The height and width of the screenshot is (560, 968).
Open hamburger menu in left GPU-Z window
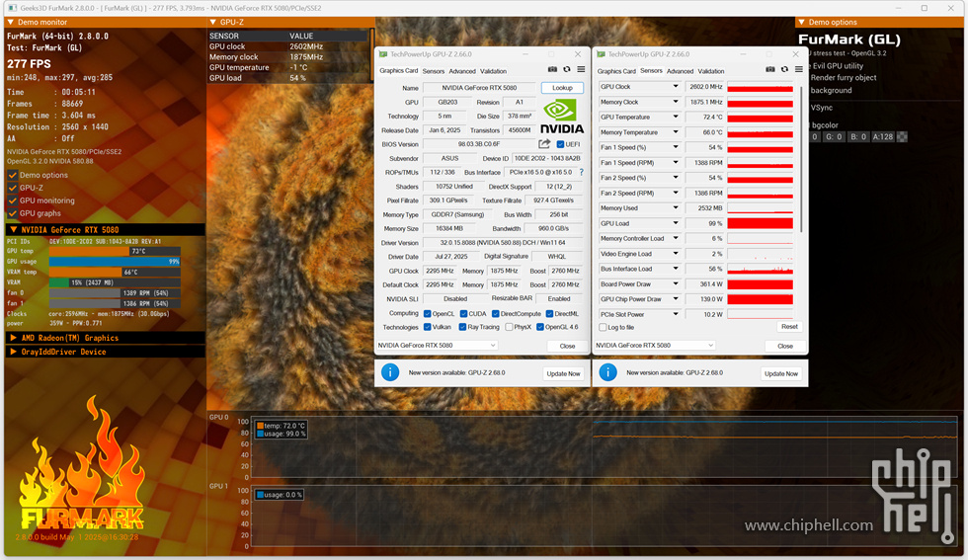(581, 70)
